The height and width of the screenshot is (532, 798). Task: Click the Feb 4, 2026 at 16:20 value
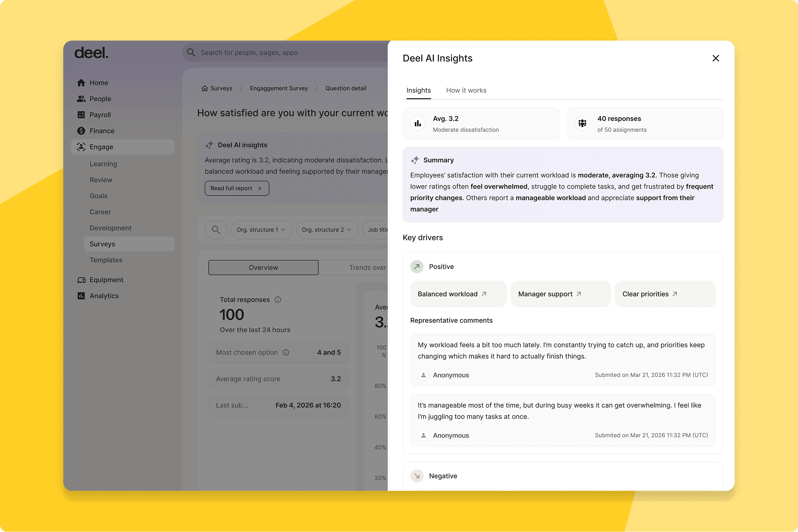click(x=308, y=406)
